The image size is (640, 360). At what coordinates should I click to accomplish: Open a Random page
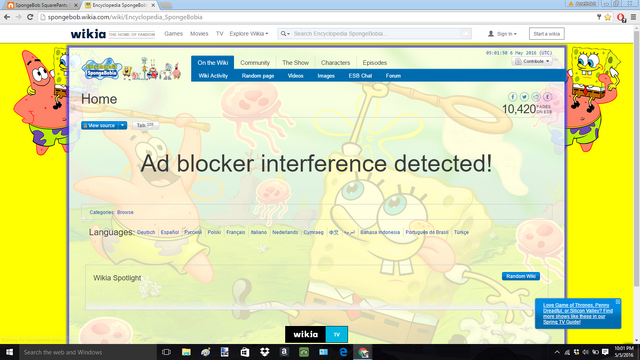[x=258, y=76]
